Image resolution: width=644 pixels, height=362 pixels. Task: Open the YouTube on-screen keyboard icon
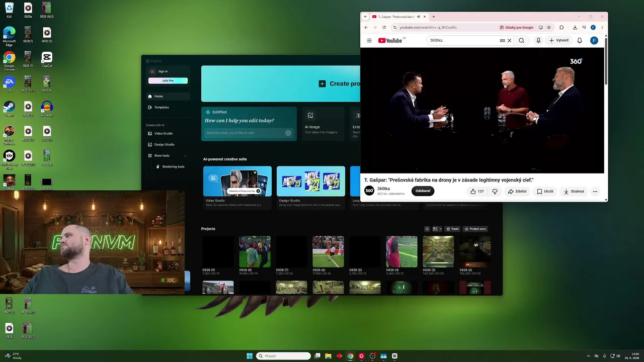[502, 40]
